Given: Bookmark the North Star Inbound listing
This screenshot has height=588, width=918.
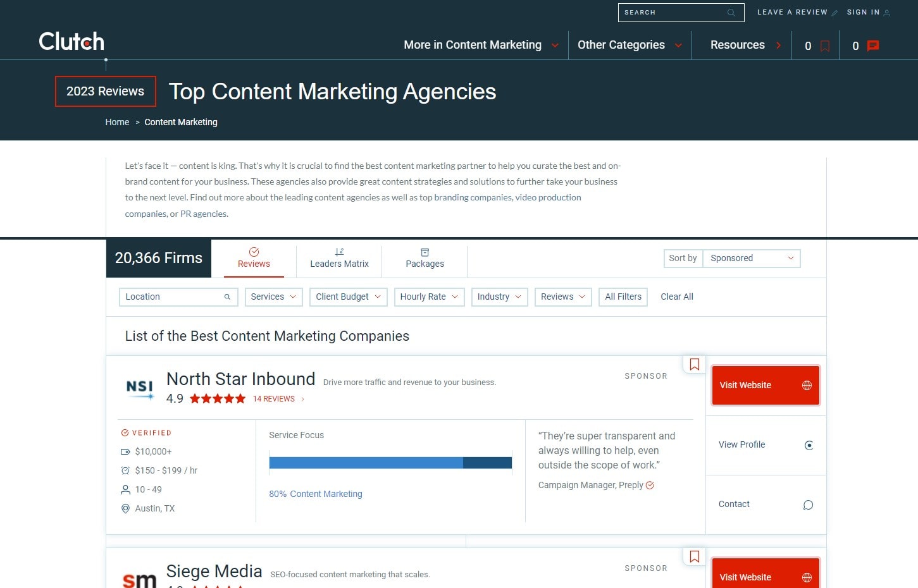Looking at the screenshot, I should [x=694, y=364].
